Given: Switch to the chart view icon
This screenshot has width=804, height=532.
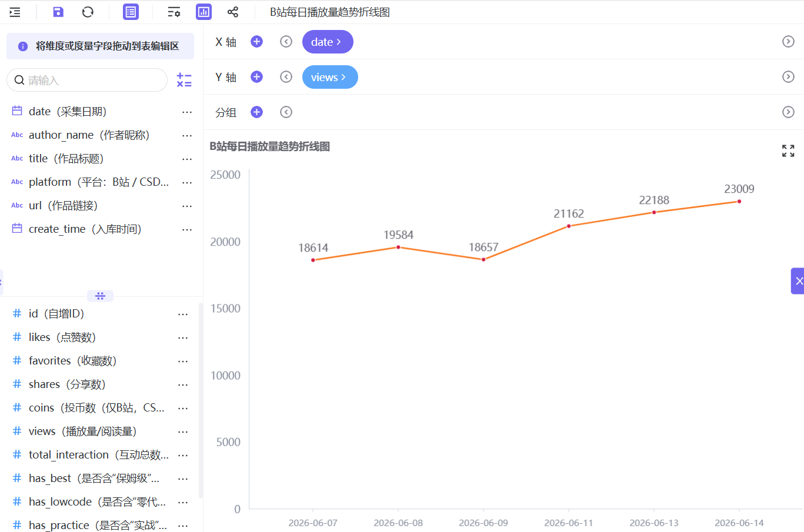Looking at the screenshot, I should click(203, 12).
